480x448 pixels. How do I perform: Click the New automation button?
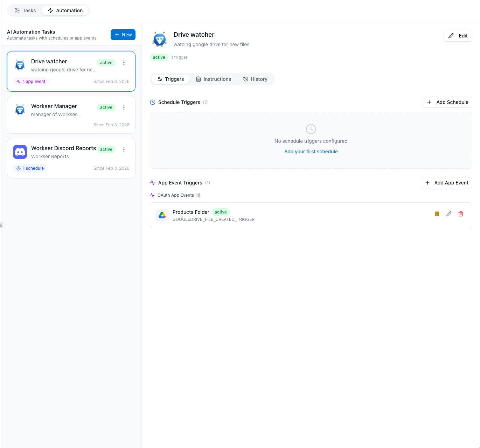(123, 35)
